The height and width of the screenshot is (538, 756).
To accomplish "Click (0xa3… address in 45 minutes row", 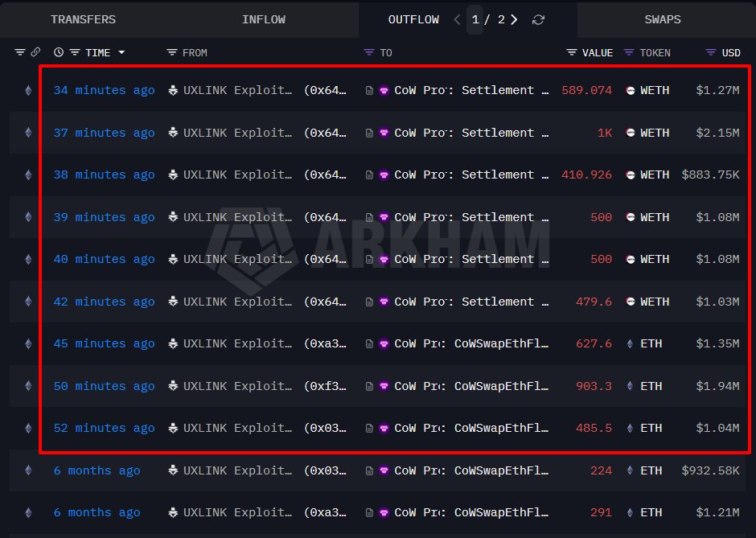I will click(325, 343).
